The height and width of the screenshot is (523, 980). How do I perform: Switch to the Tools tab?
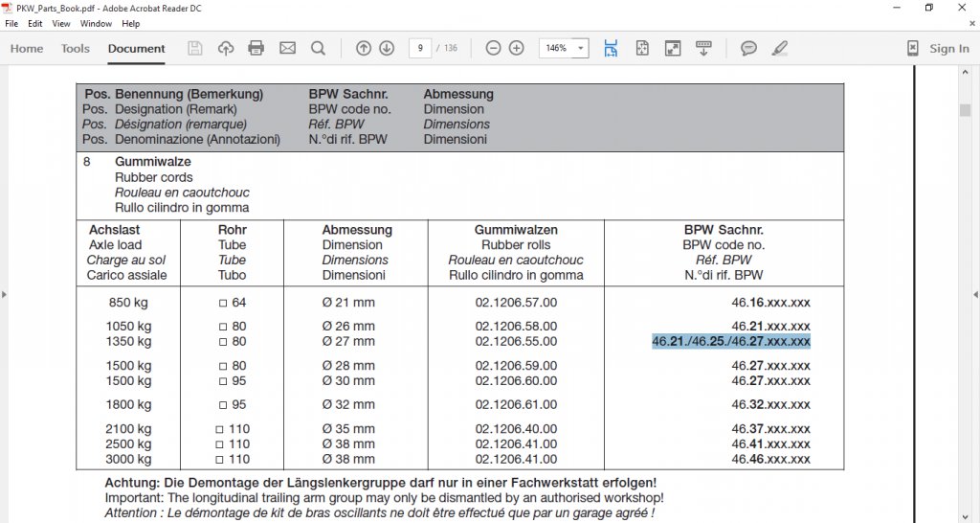76,48
